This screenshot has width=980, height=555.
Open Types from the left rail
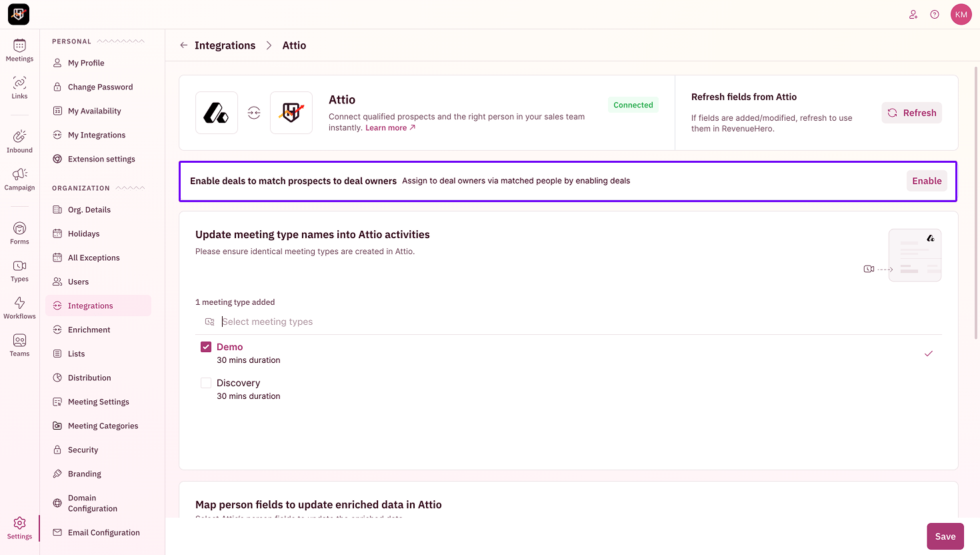click(19, 270)
